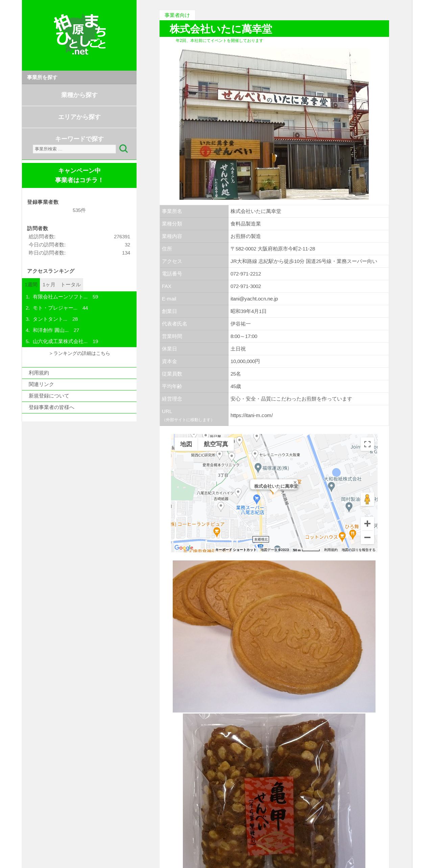This screenshot has width=434, height=868.
Task: Switch map to 航空写真 view
Action: pos(216,444)
